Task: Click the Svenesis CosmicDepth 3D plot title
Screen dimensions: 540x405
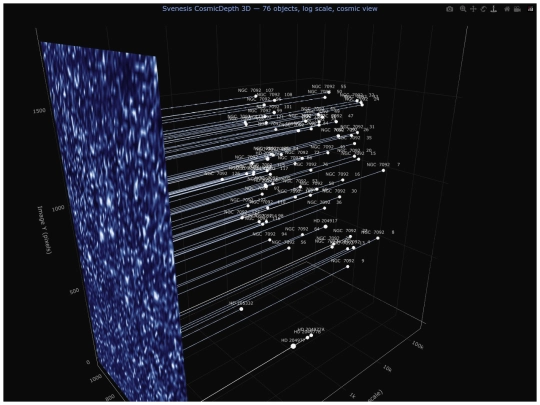Action: coord(270,9)
